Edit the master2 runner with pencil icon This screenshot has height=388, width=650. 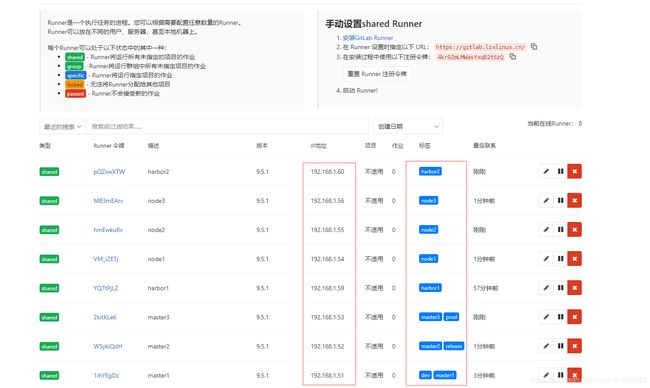point(546,346)
